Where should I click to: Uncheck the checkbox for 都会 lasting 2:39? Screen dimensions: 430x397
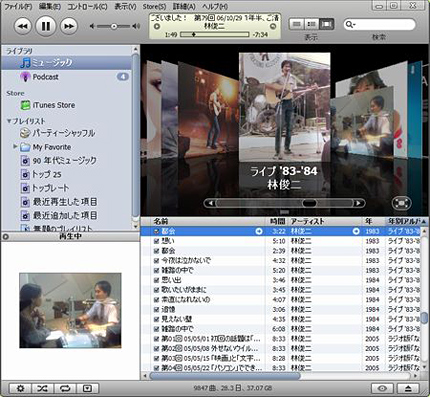pyautogui.click(x=156, y=251)
